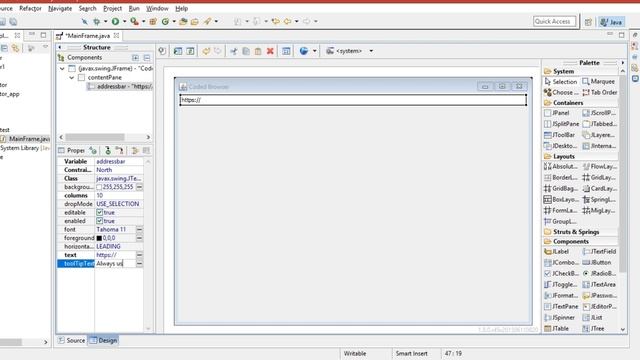Choose the GridLayout in palette
This screenshot has height=360, width=640.
coord(599,178)
